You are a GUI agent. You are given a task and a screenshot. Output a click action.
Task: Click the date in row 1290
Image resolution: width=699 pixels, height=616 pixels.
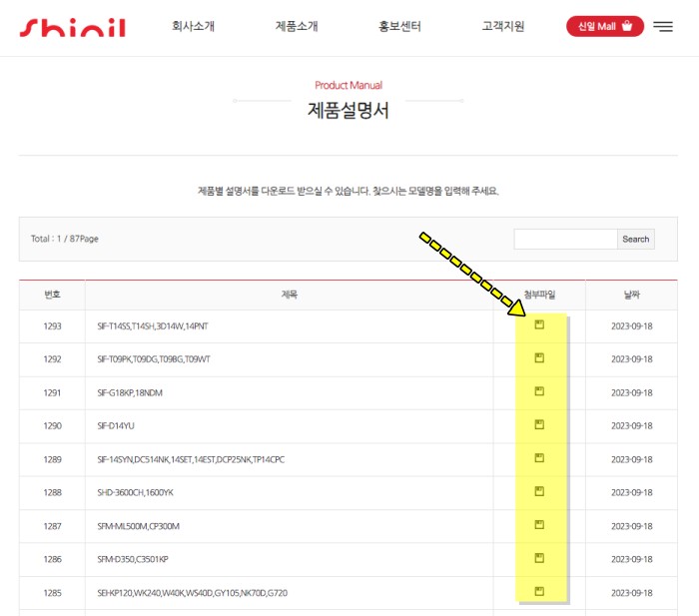[632, 425]
